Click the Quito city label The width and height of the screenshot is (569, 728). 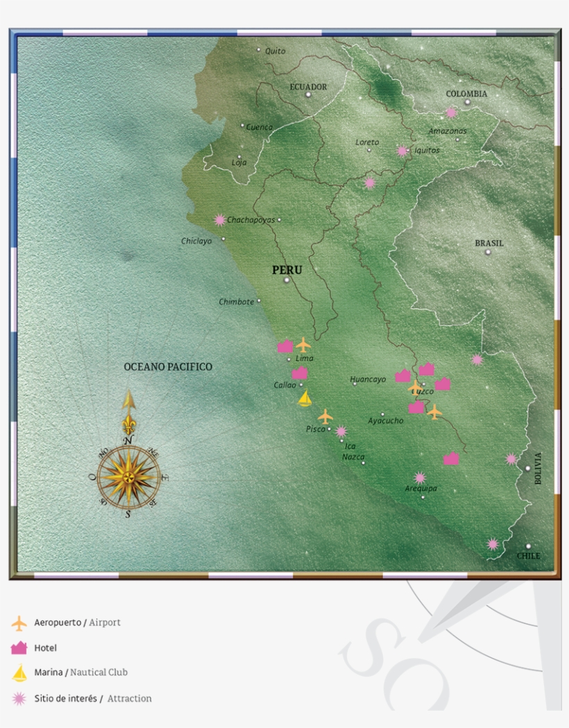tap(275, 51)
